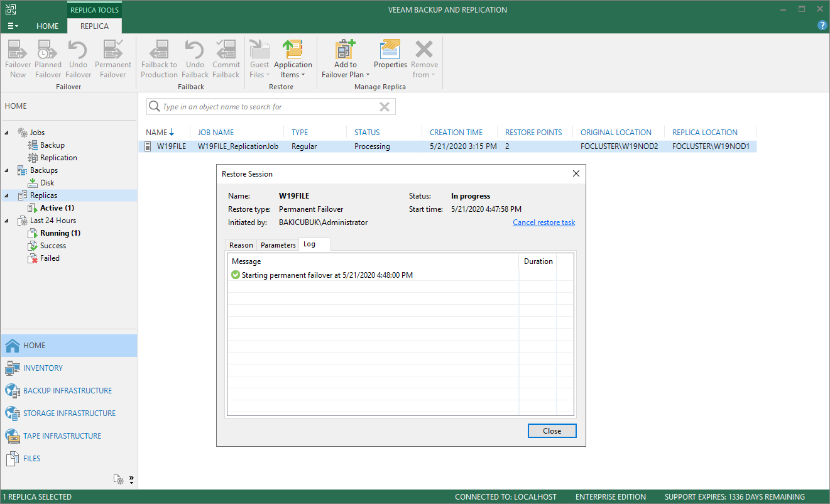This screenshot has width=830, height=504.
Task: Open the main application menu button
Action: [12, 26]
